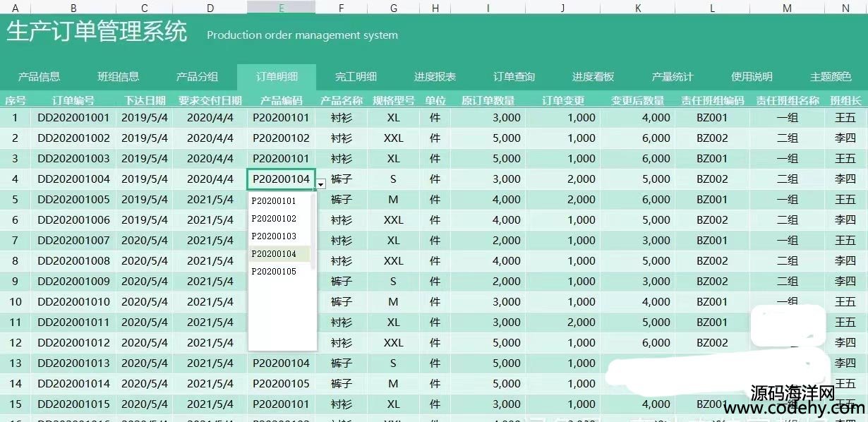Choose P20200101 from the dropdown list
This screenshot has width=868, height=422.
[279, 200]
